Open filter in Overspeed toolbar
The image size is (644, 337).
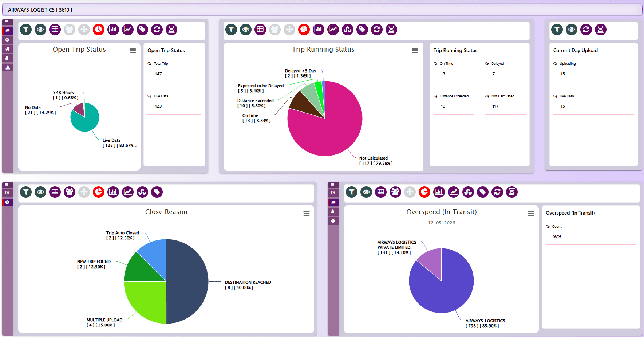pyautogui.click(x=352, y=192)
